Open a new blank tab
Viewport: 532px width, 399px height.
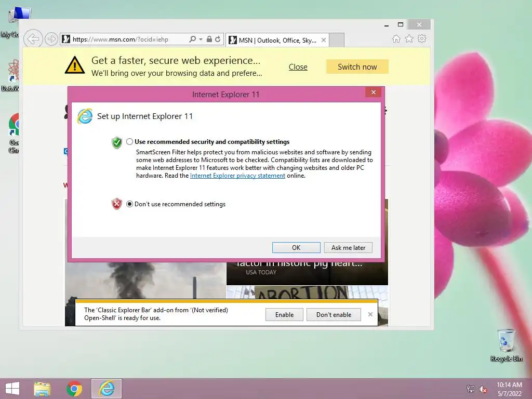337,40
